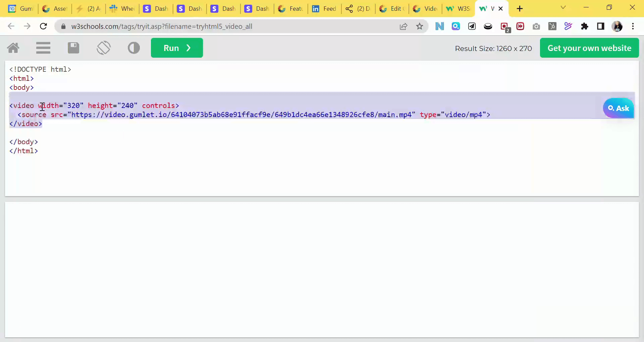
Task: Switch to the LinkedIn Feed tab
Action: 324,9
